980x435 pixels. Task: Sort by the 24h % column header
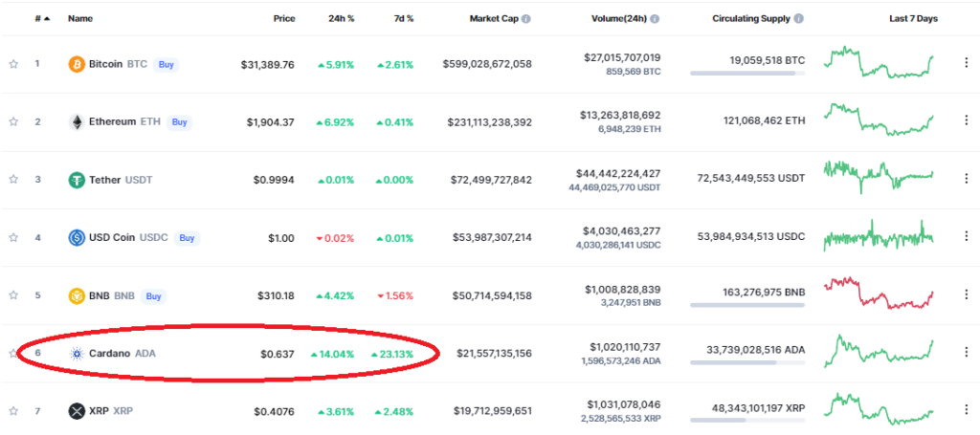tap(343, 19)
